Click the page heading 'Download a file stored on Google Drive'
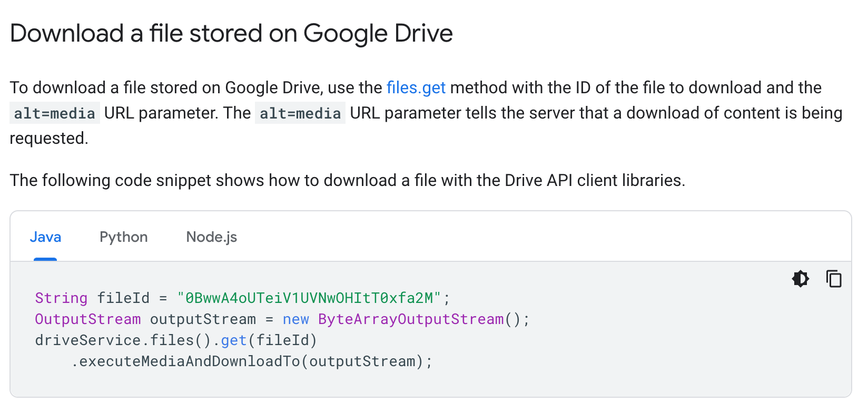 (231, 33)
